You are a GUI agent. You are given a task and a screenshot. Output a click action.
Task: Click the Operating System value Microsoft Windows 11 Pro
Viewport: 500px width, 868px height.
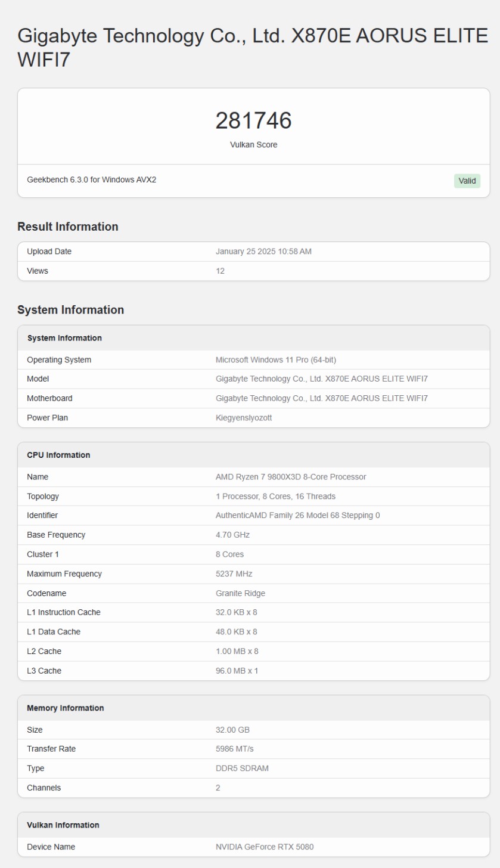(276, 360)
